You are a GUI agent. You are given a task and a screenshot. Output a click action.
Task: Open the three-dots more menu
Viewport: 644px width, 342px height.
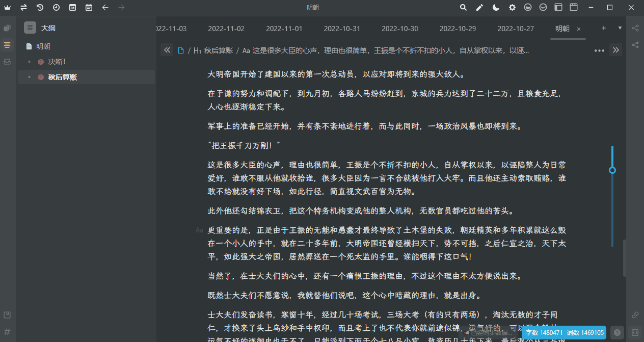(x=599, y=50)
